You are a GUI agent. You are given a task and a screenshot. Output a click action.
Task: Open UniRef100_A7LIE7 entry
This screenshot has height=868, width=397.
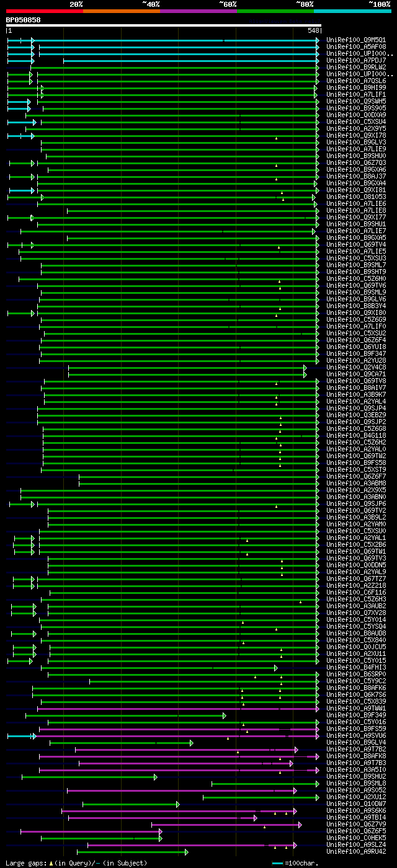pyautogui.click(x=357, y=231)
